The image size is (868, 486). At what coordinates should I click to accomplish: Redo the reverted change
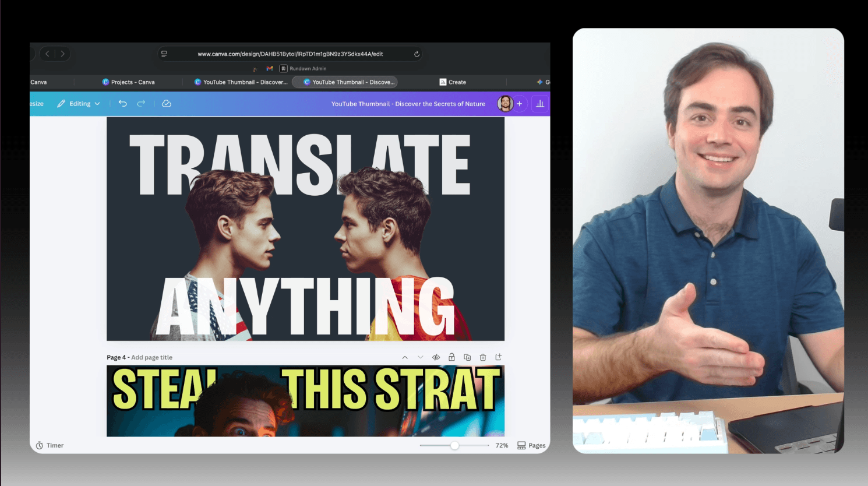(x=140, y=104)
